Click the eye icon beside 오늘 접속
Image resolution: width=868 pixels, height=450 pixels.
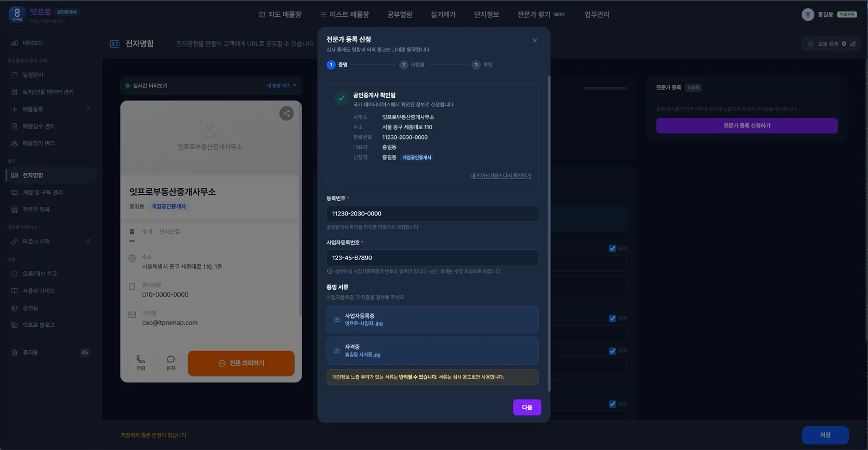click(x=811, y=44)
